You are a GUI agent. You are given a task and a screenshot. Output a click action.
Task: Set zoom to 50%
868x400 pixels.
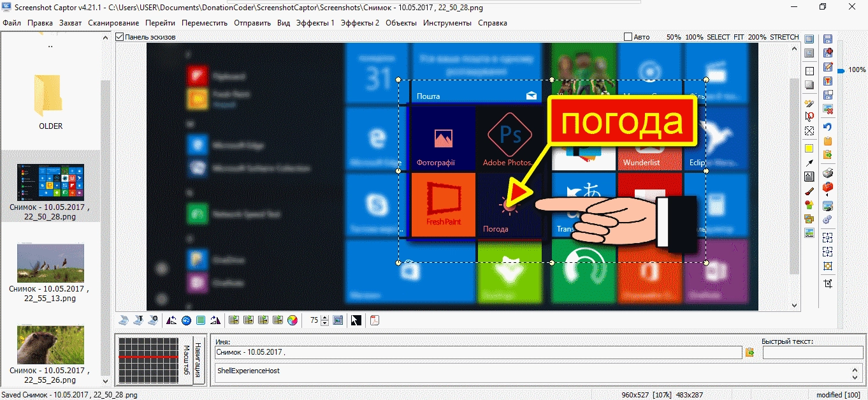[x=674, y=37]
